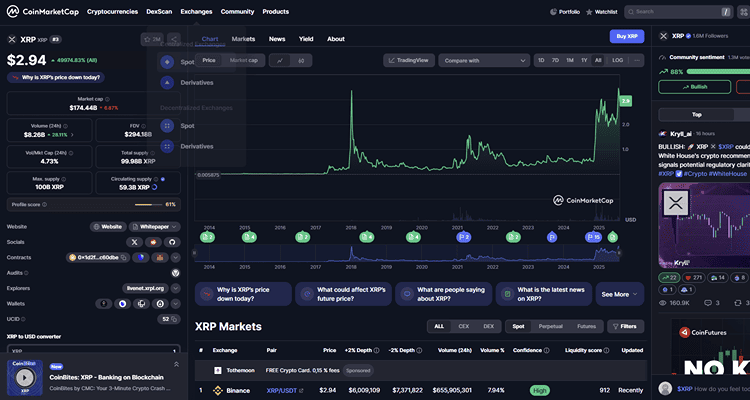Open the third wallet icon in Wallets

click(x=141, y=303)
